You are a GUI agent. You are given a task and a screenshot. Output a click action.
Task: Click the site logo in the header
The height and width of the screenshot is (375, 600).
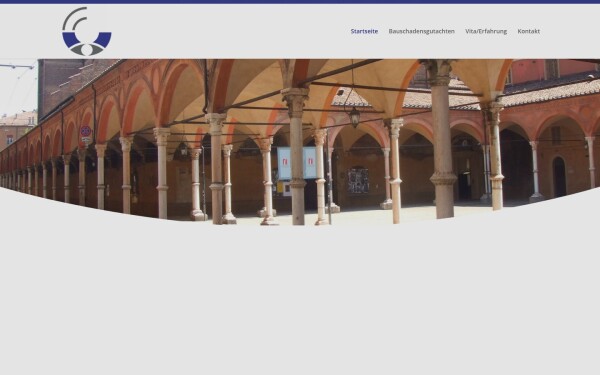pyautogui.click(x=86, y=31)
